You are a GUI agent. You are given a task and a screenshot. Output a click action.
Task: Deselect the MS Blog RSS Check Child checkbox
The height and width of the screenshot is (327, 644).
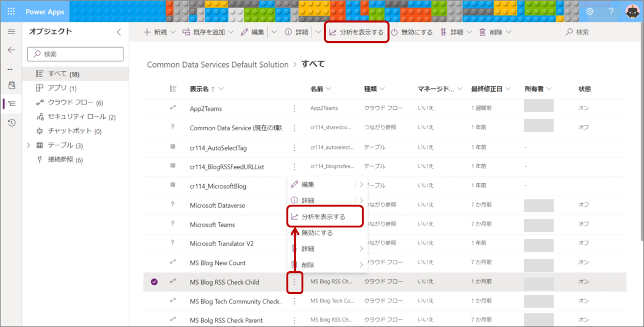[154, 282]
